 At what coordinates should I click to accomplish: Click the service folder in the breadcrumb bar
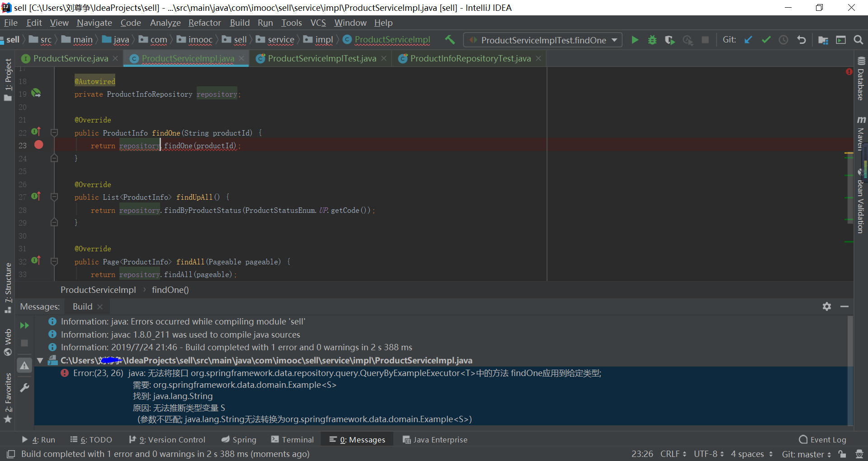[275, 40]
